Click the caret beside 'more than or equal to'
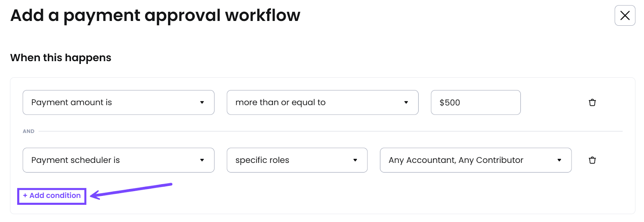The width and height of the screenshot is (644, 222). click(406, 103)
